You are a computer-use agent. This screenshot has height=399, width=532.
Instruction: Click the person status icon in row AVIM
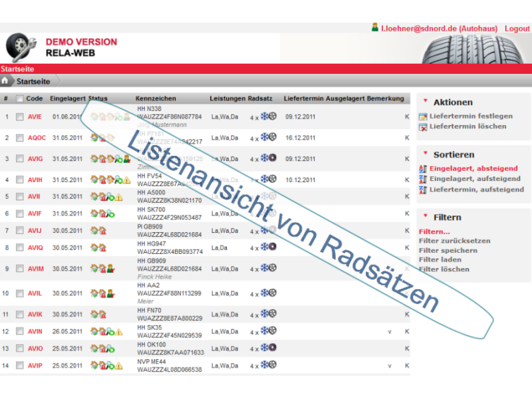110,269
